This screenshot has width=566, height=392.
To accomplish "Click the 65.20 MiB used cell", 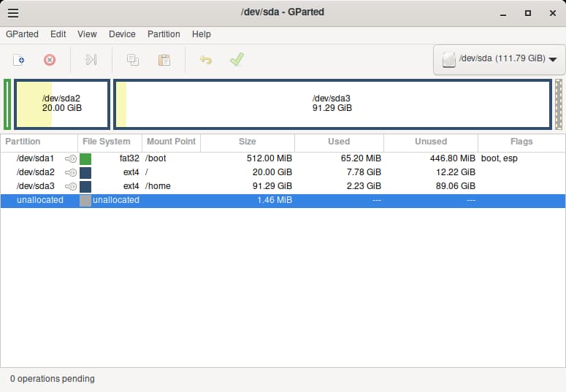I will [x=361, y=158].
